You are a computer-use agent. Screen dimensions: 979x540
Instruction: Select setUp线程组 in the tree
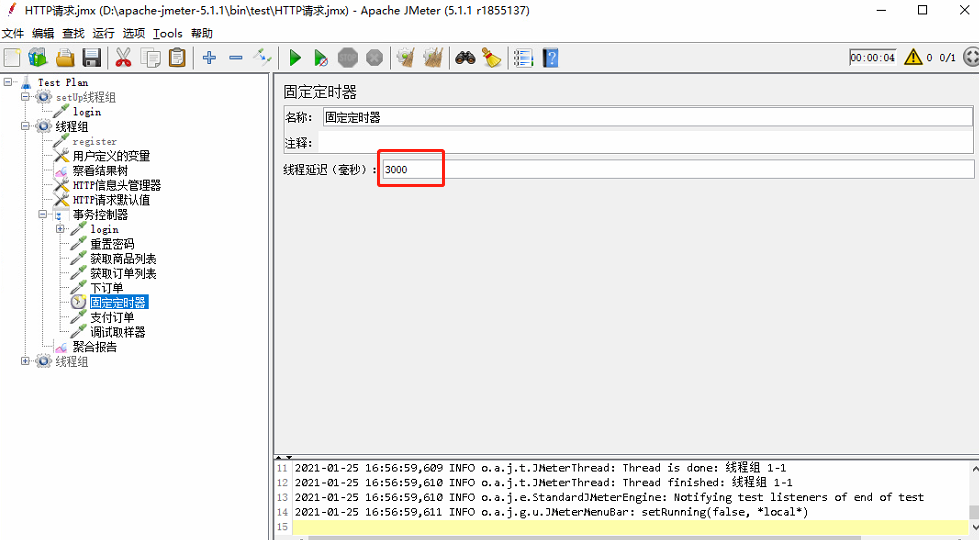(x=86, y=97)
